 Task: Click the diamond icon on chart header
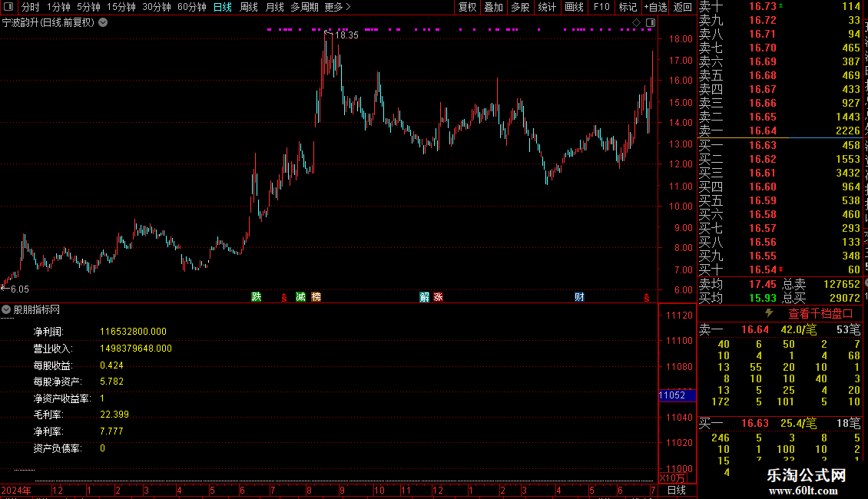click(x=637, y=23)
